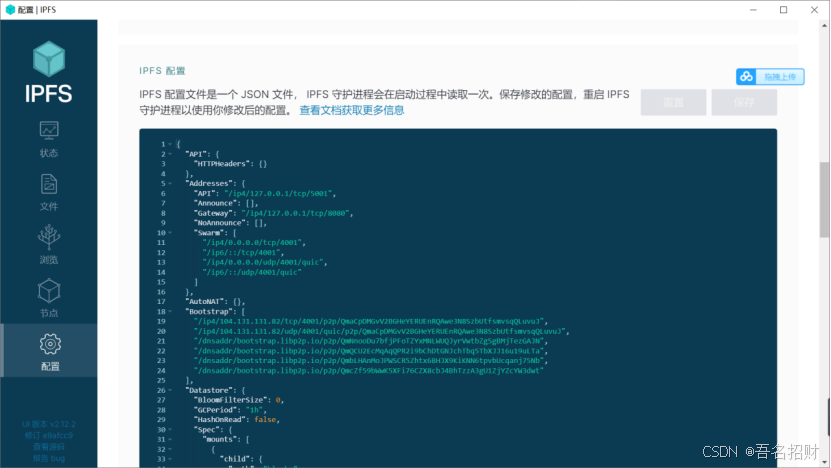Select the 文件 sidebar menu label
The height and width of the screenshot is (468, 831).
49,207
